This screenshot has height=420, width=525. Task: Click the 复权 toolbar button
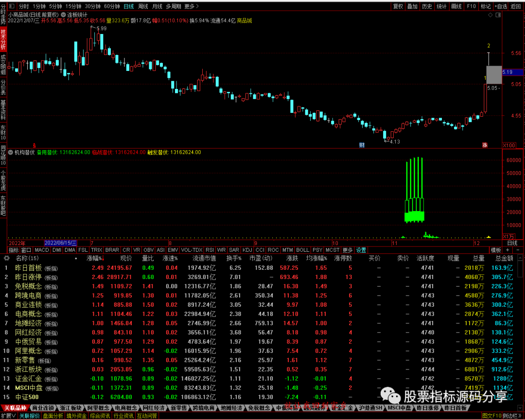point(398,6)
